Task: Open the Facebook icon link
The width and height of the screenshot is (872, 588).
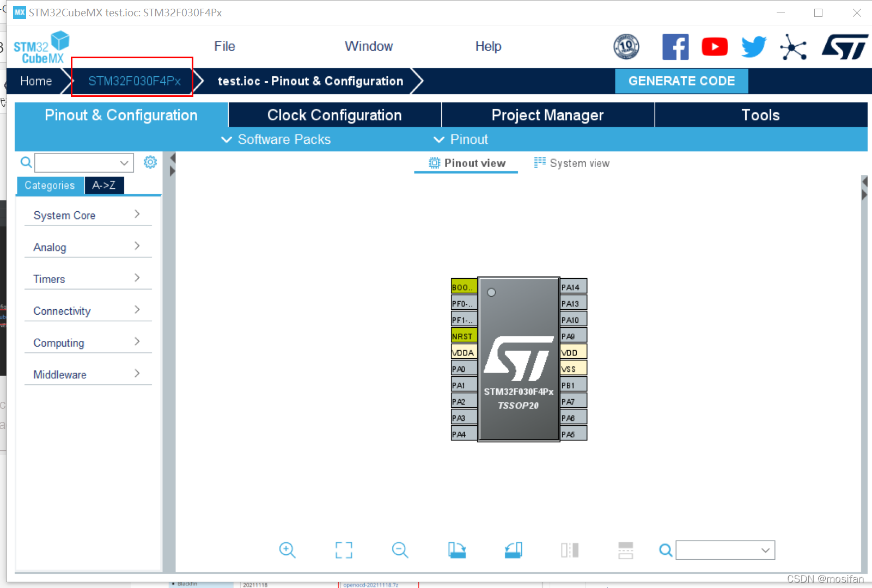Action: (675, 47)
